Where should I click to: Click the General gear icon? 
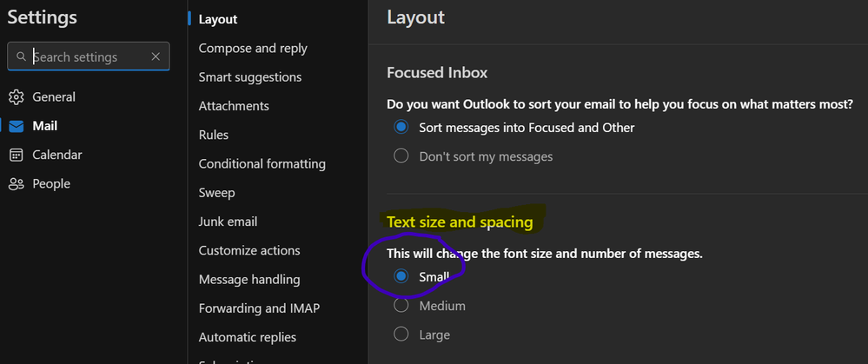(16, 97)
